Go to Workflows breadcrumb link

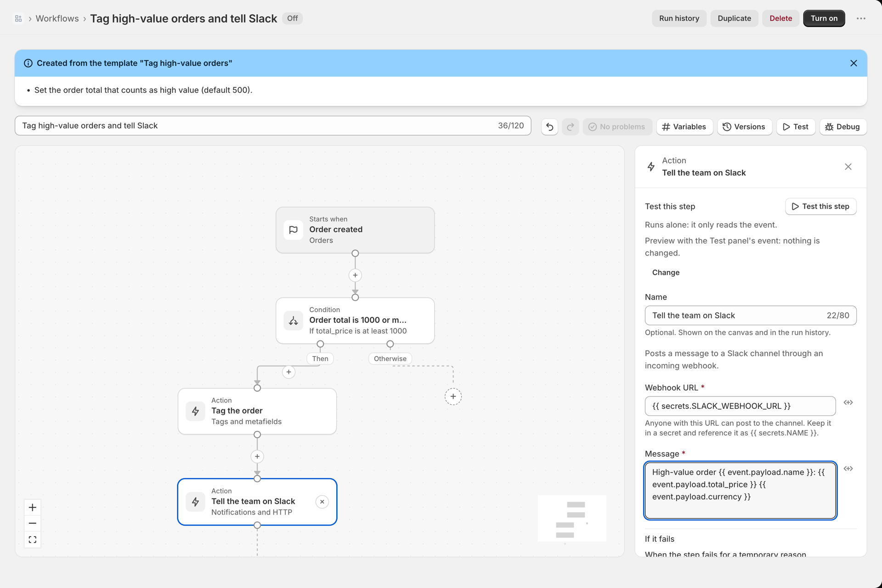pyautogui.click(x=57, y=18)
